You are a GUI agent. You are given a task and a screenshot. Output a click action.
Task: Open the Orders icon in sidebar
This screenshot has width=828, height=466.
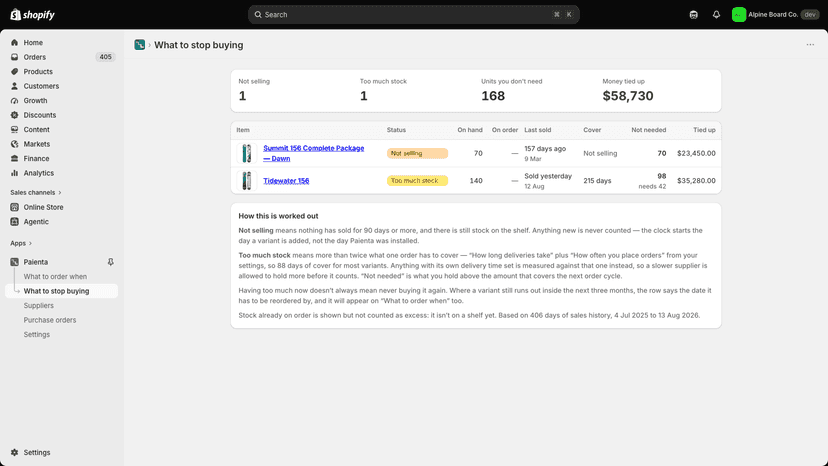(14, 57)
